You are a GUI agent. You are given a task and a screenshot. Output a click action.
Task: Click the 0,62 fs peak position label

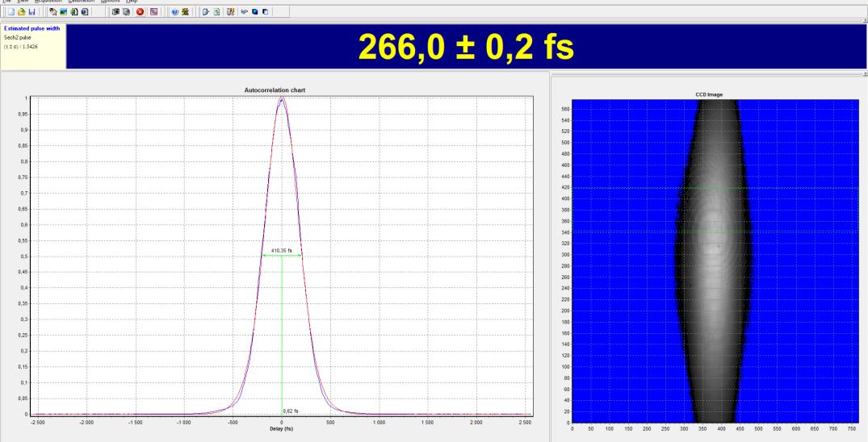coord(291,411)
